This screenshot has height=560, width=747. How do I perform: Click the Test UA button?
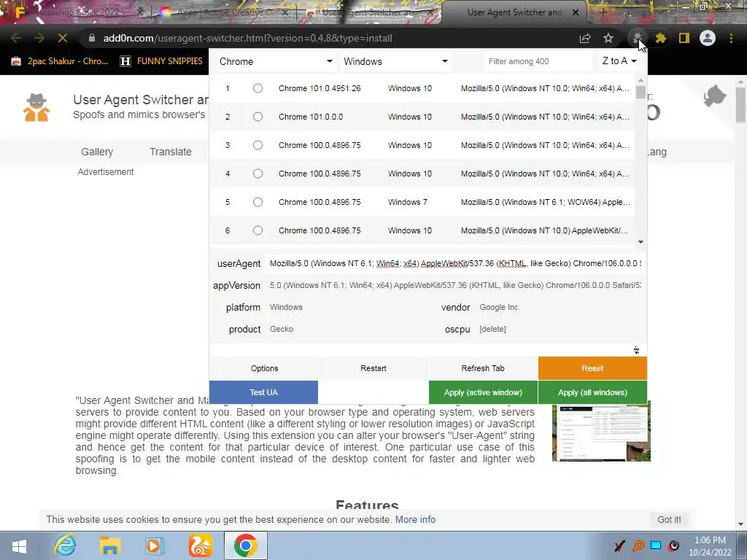tap(263, 392)
